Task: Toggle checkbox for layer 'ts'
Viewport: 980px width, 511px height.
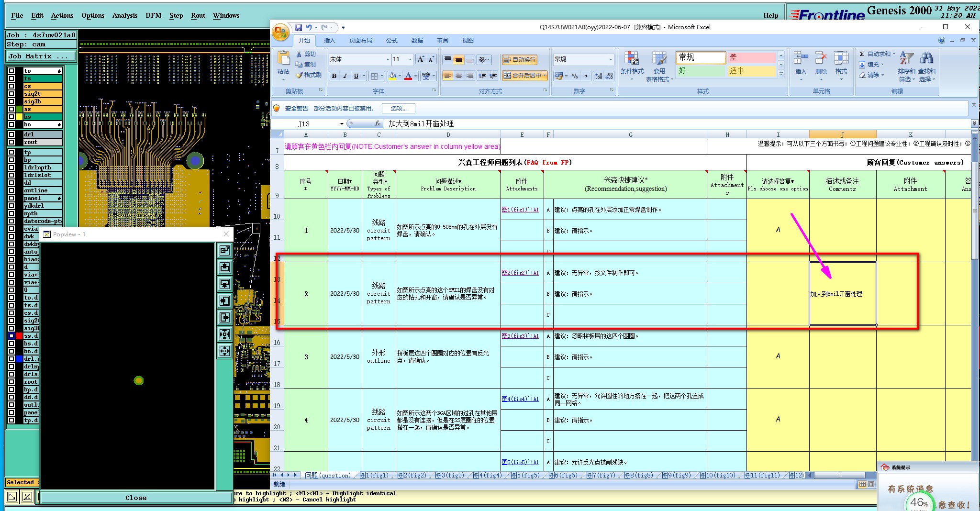Action: coord(11,78)
